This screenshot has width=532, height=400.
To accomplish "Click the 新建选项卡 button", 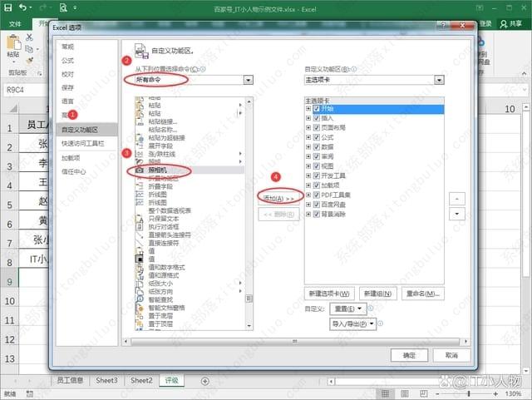I will 330,294.
